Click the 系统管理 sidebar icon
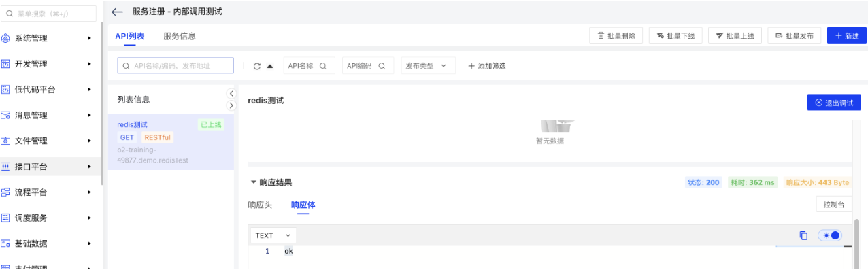 coord(5,38)
